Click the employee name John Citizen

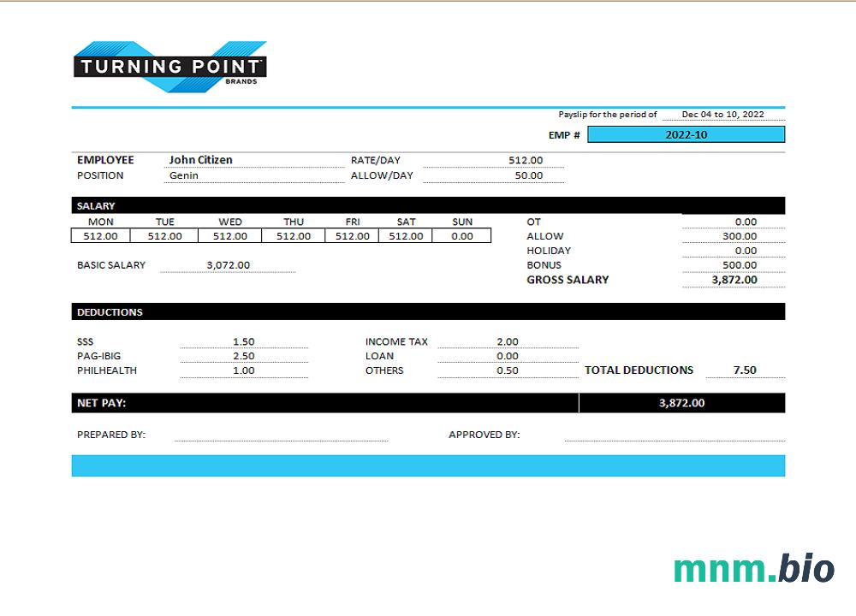200,160
